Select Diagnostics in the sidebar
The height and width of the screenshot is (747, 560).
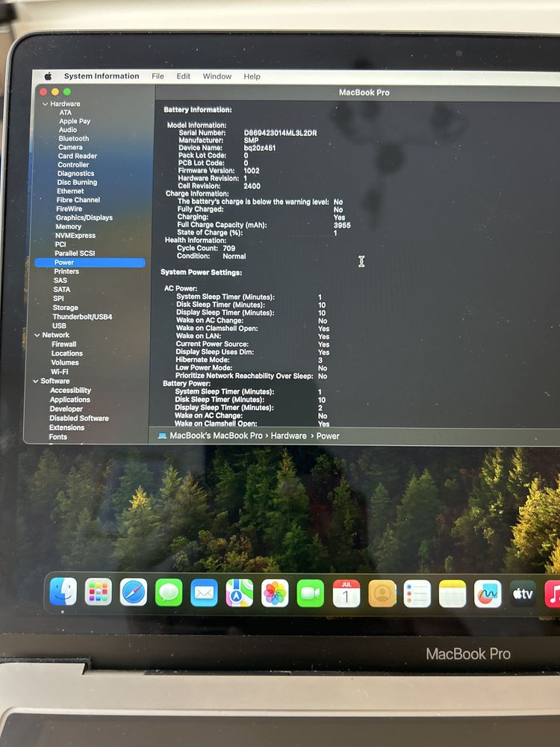point(75,173)
